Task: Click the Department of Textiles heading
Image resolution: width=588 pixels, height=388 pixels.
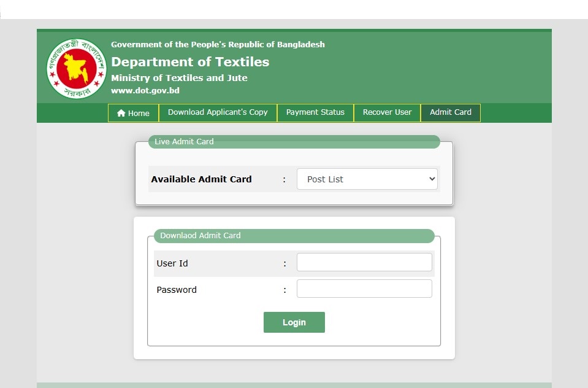Action: (190, 61)
